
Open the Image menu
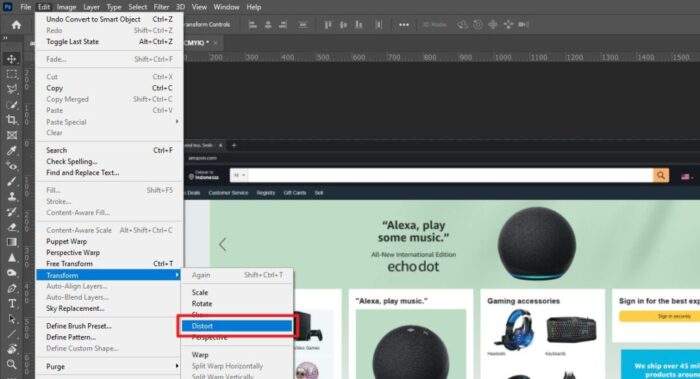coord(66,7)
